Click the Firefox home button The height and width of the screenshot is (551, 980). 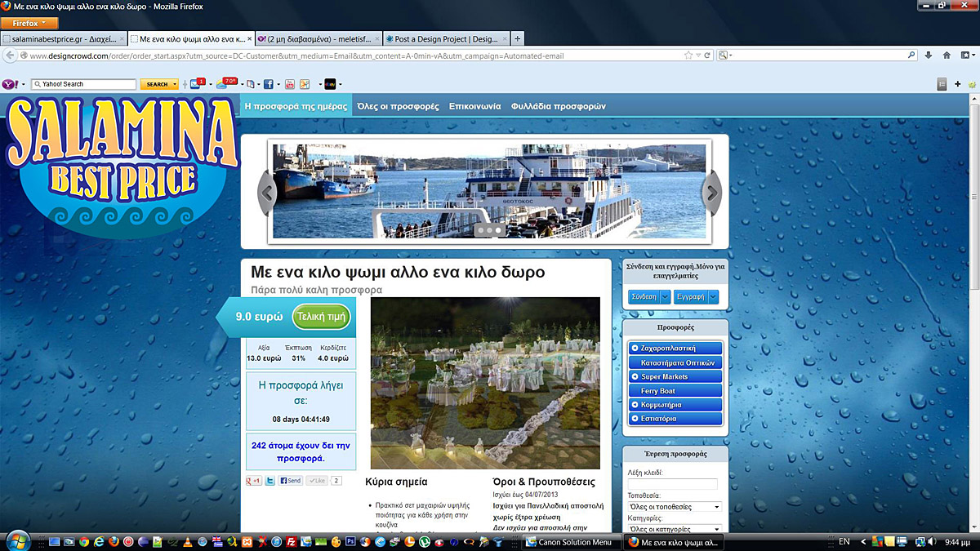947,56
